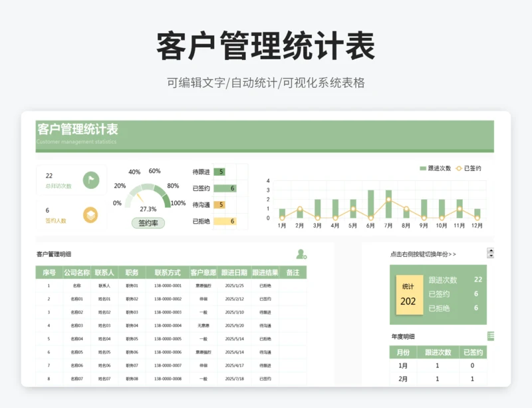Click the 跟进次数 header in the yearly table
The image size is (532, 408).
tap(438, 352)
